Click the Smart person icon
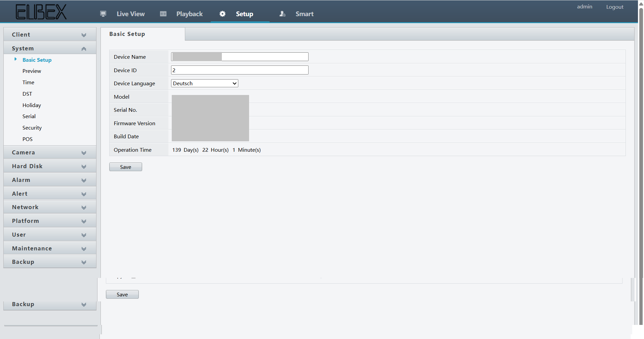Viewport: 644px width, 339px height. point(282,14)
